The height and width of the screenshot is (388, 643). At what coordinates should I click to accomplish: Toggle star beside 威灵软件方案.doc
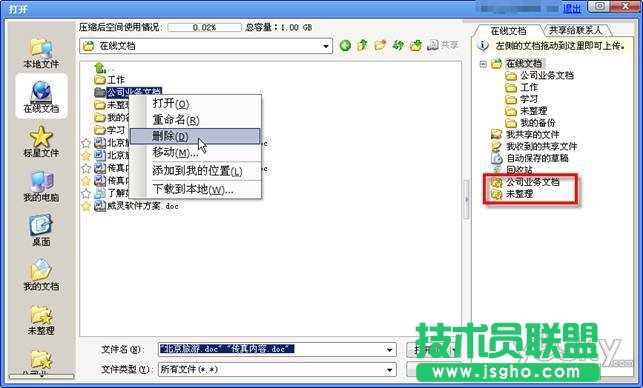tap(86, 206)
